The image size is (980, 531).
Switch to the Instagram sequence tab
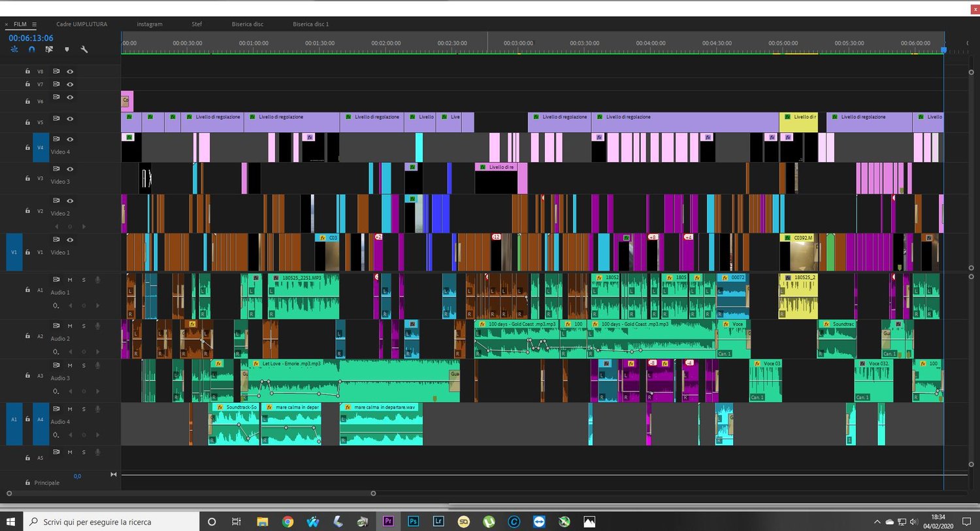click(x=150, y=24)
